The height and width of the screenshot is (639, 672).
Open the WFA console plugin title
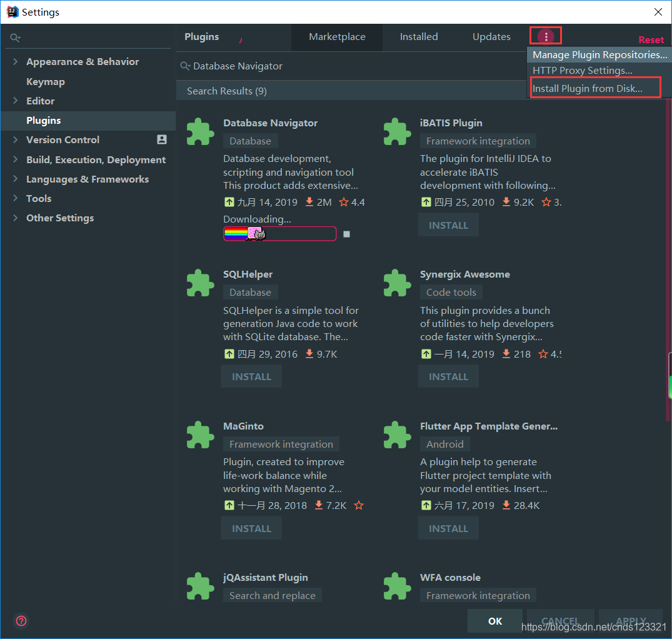click(x=450, y=577)
